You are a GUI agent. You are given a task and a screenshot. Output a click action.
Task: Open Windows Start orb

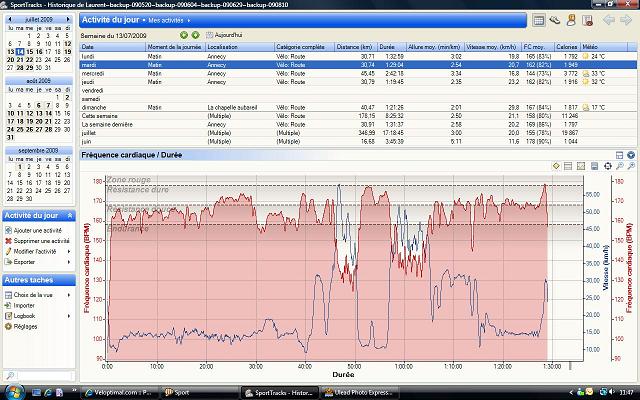14,392
